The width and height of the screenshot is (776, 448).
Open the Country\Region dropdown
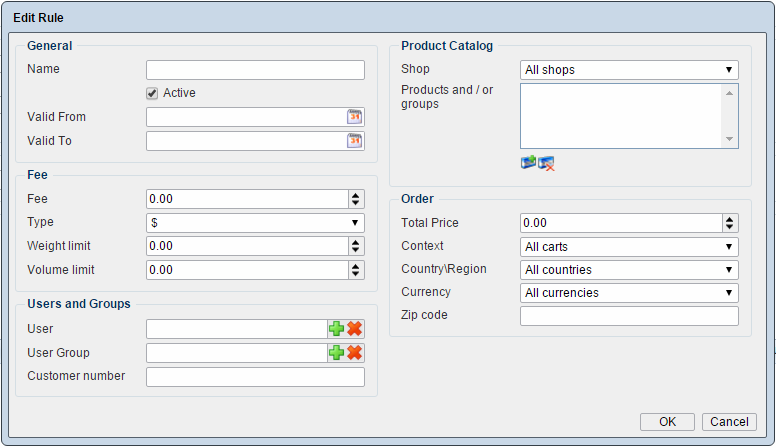click(x=629, y=270)
